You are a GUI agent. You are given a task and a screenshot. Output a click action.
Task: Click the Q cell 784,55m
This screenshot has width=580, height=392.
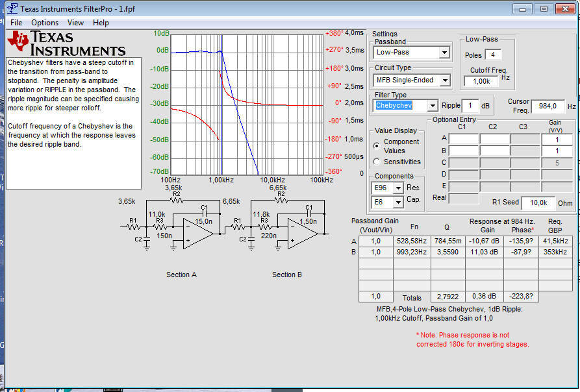coord(448,241)
